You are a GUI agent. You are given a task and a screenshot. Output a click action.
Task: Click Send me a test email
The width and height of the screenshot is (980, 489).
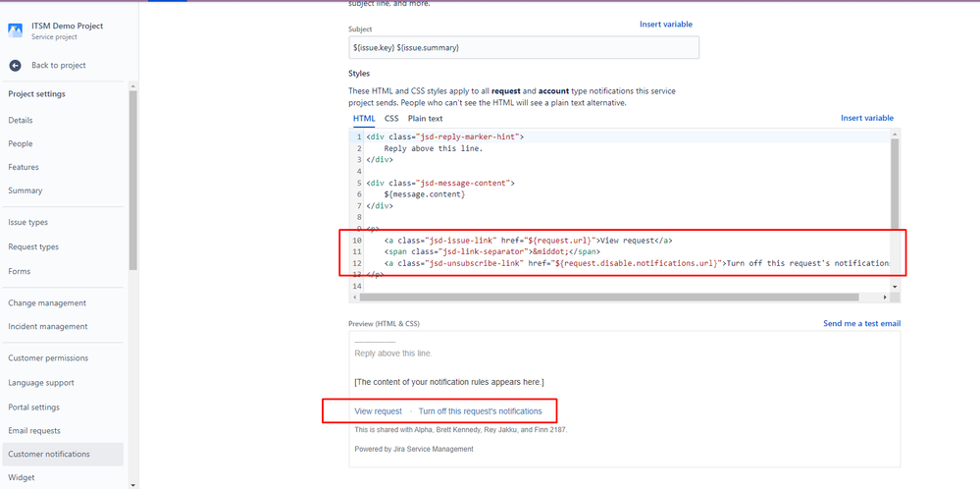[862, 324]
